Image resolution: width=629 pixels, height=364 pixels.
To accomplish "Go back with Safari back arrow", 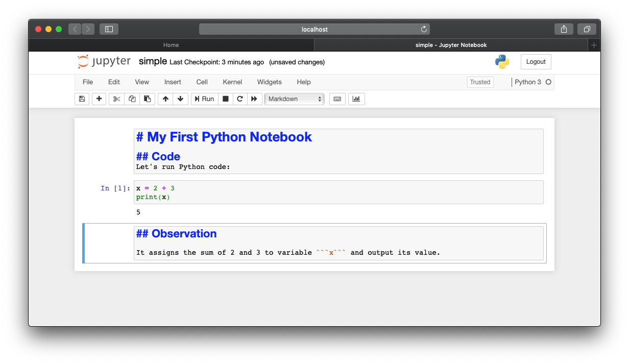I will pos(75,29).
